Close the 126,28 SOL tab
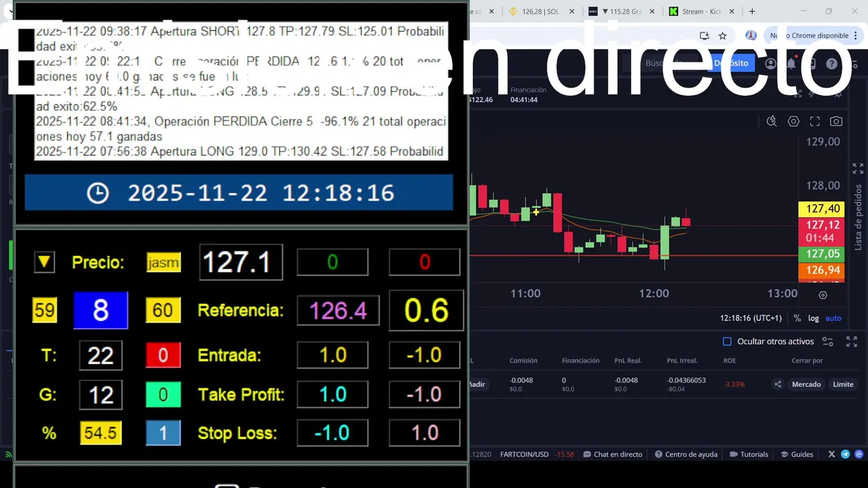 point(572,11)
